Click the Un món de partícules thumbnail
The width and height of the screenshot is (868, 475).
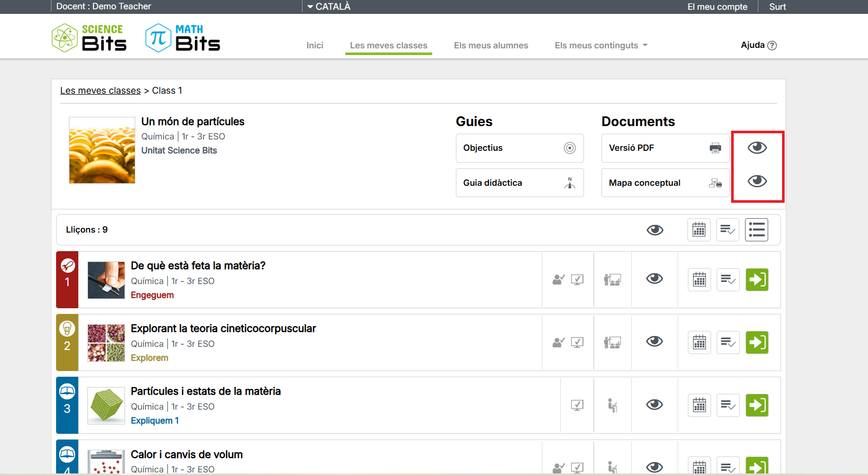coord(102,150)
